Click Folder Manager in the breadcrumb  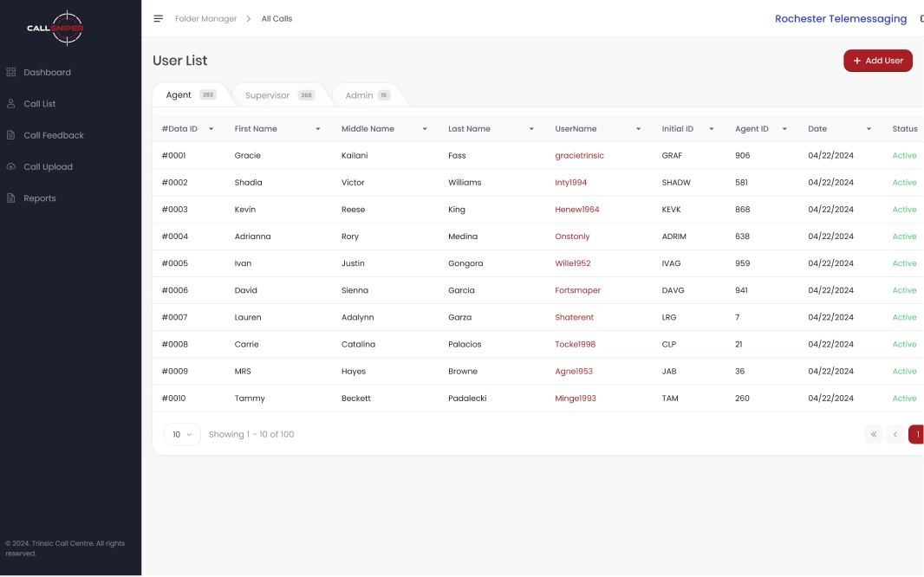[205, 18]
